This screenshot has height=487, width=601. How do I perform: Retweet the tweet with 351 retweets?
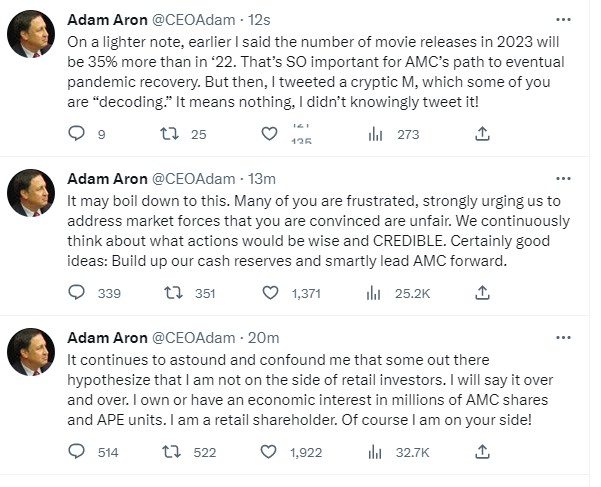click(x=170, y=292)
